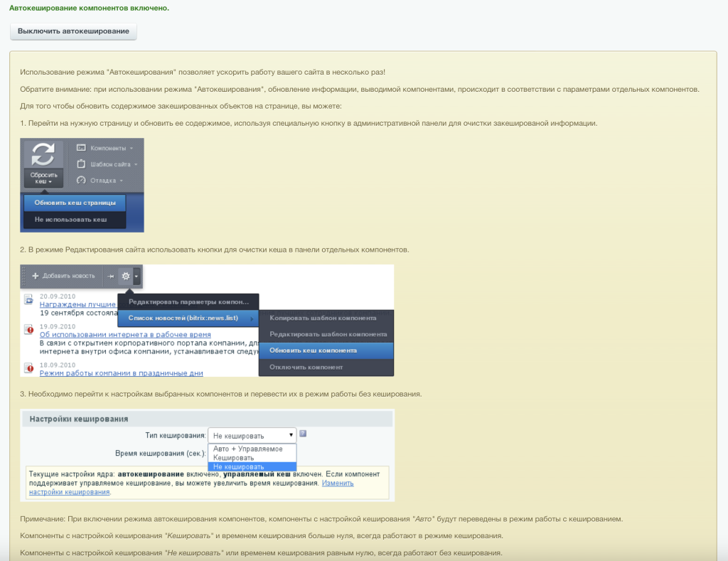Click the Отладка gauge icon
The width and height of the screenshot is (728, 561).
81,180
